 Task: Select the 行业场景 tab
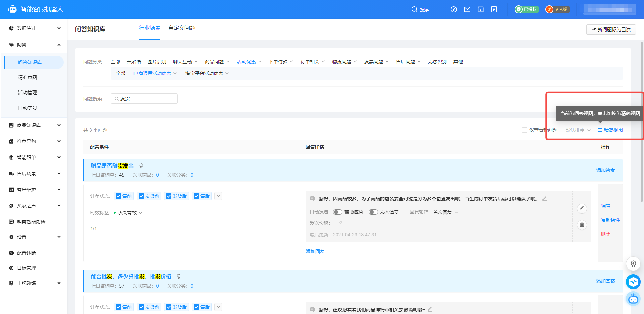150,28
